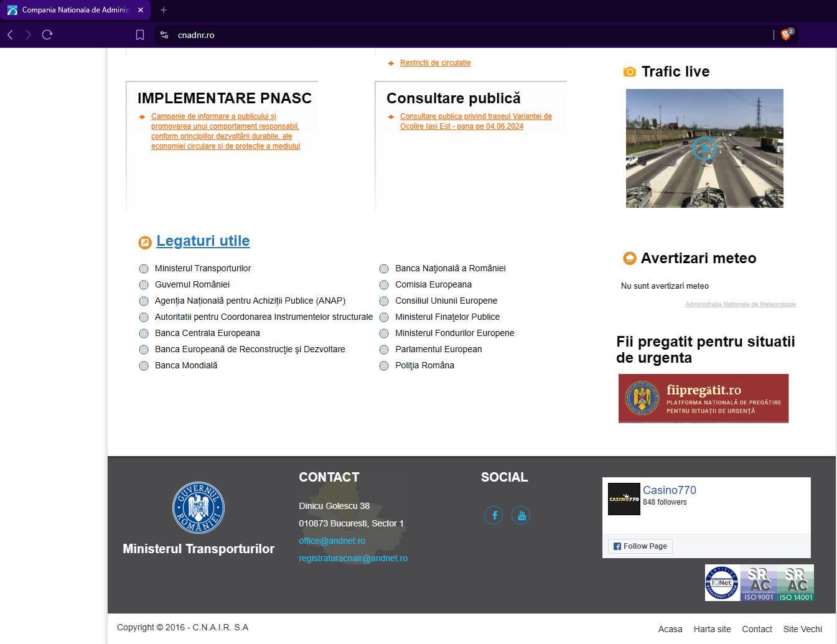Go to Site Vechi footer link
This screenshot has width=837, height=644.
click(802, 629)
